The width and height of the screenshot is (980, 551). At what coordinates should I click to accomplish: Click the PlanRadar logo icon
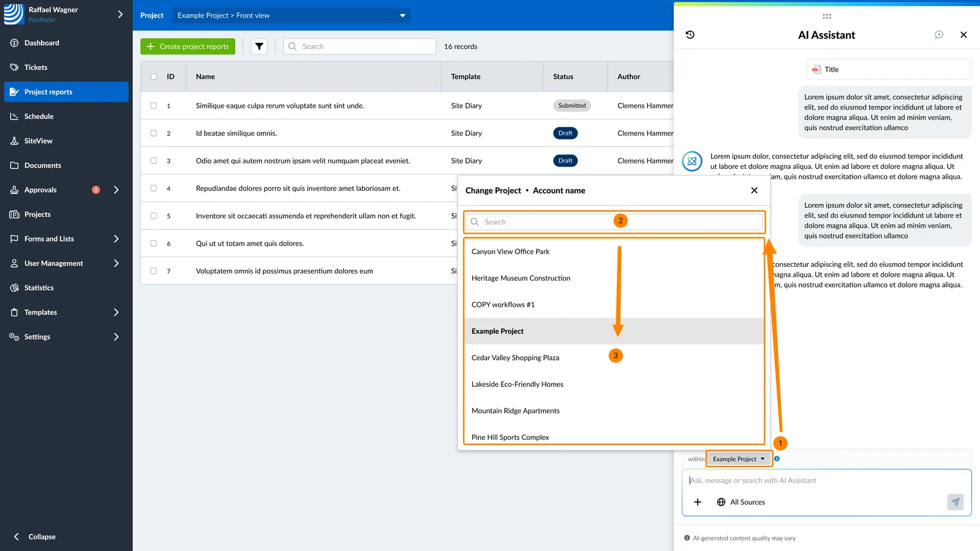(x=13, y=14)
